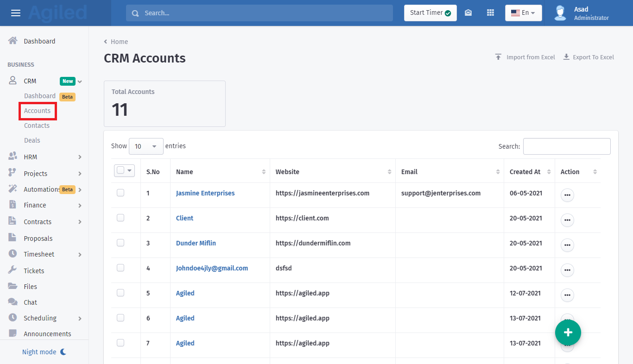Click the Tickets wrench icon in sidebar
Image resolution: width=633 pixels, height=364 pixels.
tap(13, 270)
